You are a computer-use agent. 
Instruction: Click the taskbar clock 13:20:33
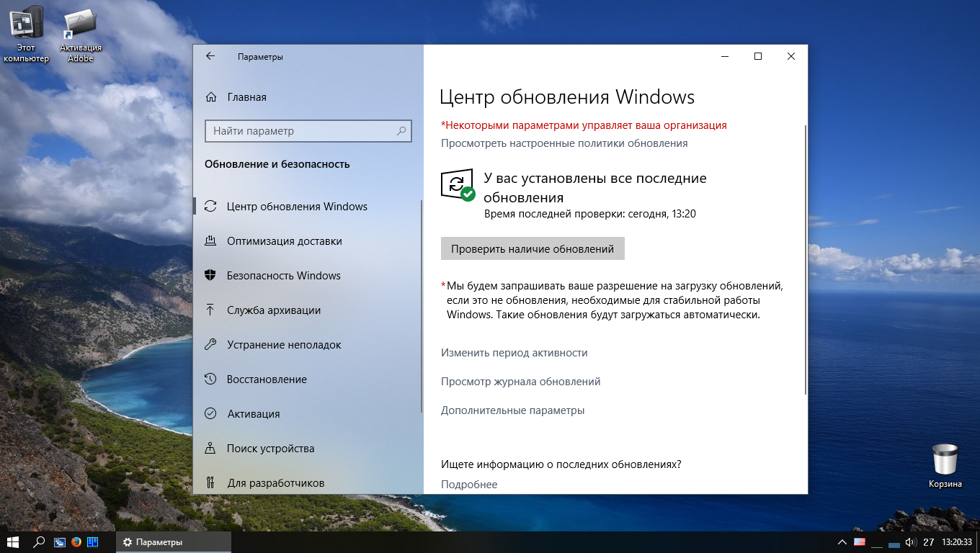pos(957,542)
